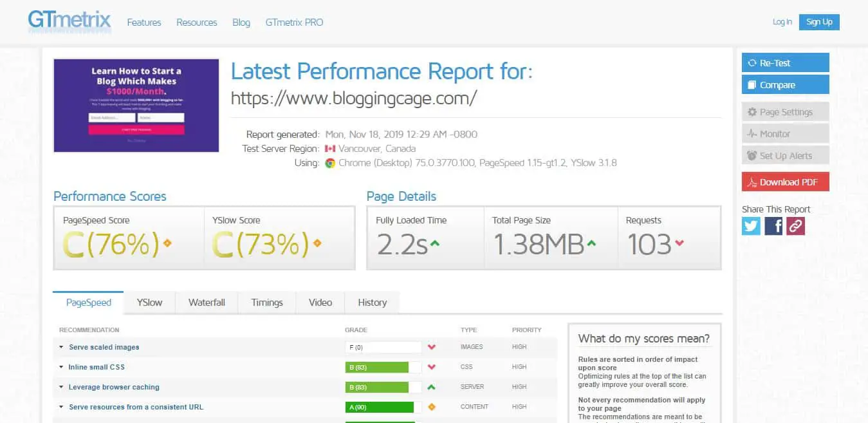Click the PageSpeed Score diamond indicator

(x=167, y=243)
